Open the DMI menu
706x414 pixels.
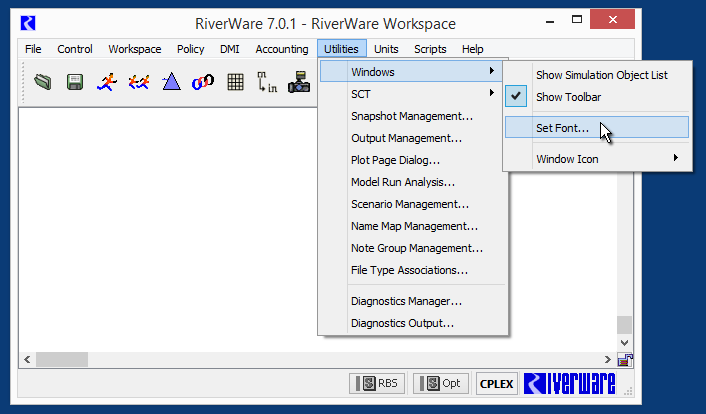tap(230, 49)
